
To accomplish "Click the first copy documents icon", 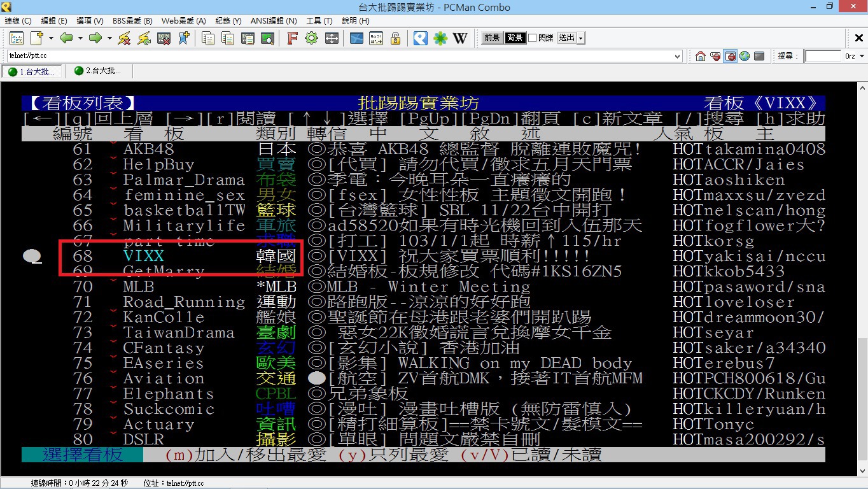I will (208, 38).
